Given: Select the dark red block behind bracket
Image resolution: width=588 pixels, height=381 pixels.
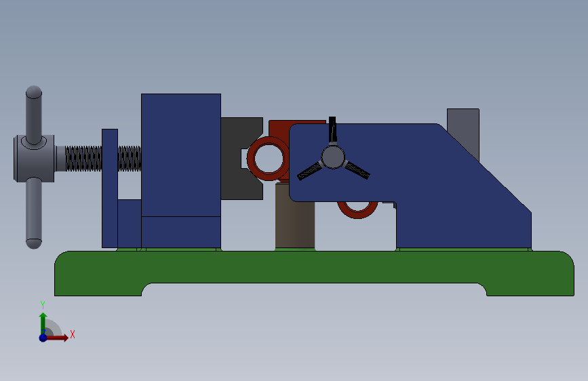Looking at the screenshot, I should tap(279, 129).
